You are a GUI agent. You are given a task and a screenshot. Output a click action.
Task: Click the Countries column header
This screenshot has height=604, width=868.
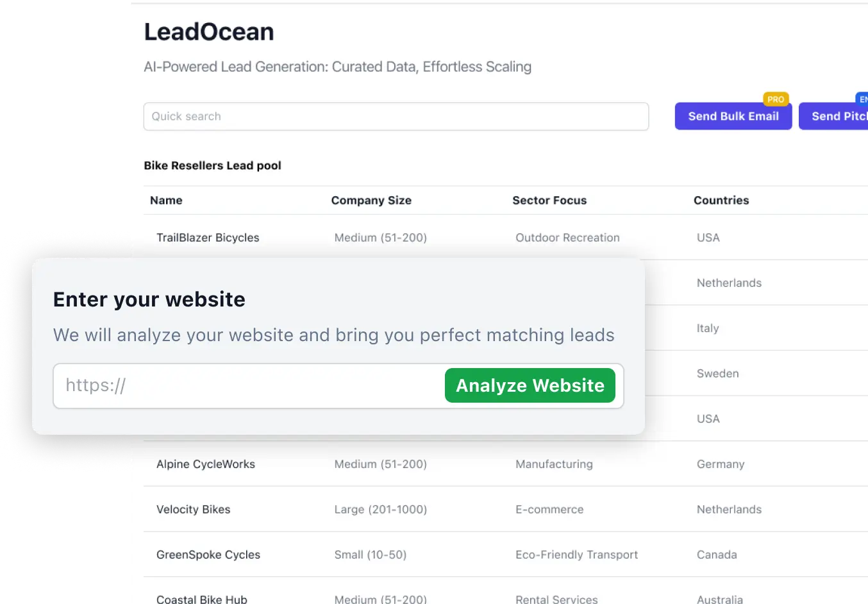[721, 201]
